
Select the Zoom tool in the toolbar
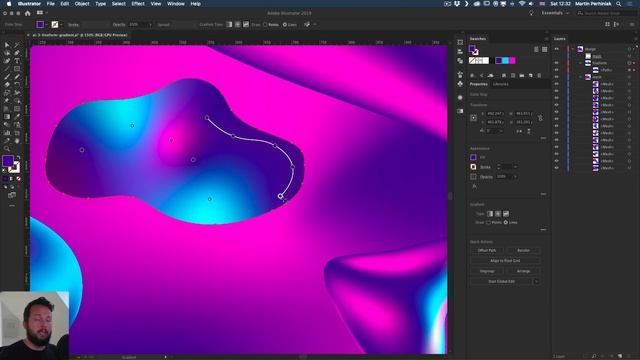click(x=7, y=149)
